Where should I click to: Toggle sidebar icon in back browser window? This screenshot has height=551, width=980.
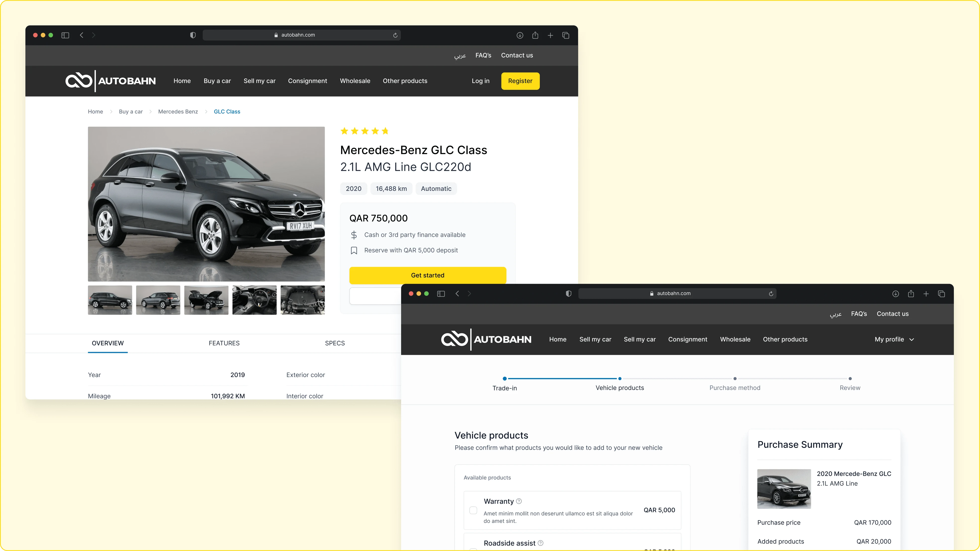(65, 35)
